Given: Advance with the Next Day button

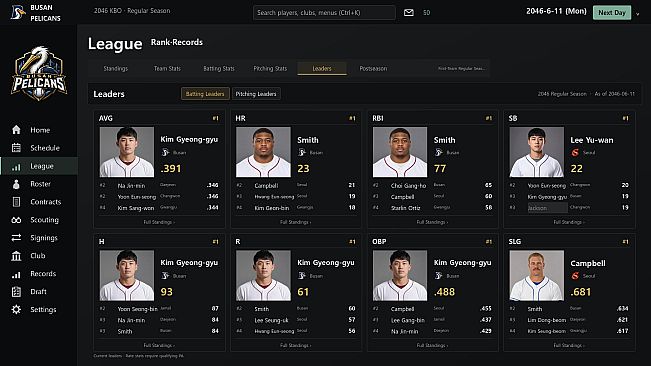Looking at the screenshot, I should coord(612,12).
